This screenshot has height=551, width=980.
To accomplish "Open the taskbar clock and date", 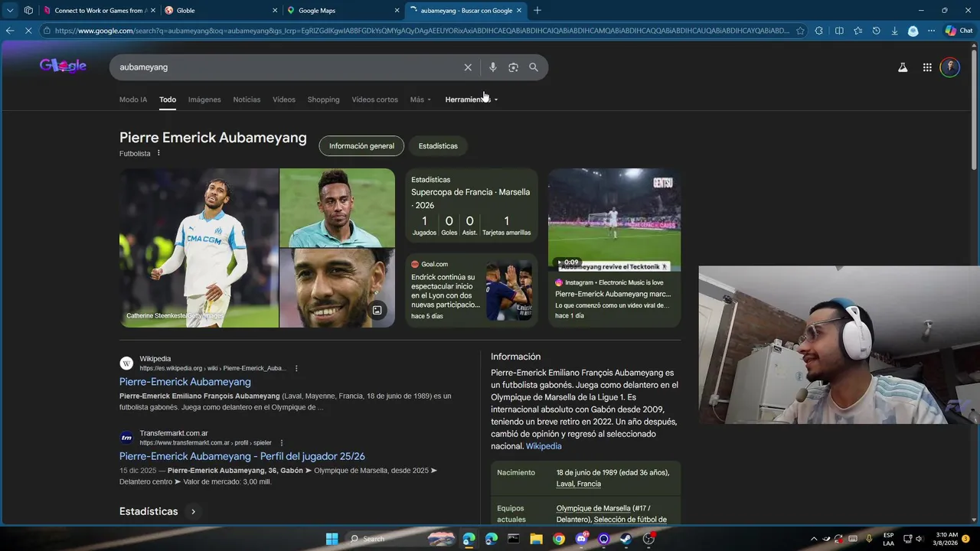I will click(x=946, y=539).
